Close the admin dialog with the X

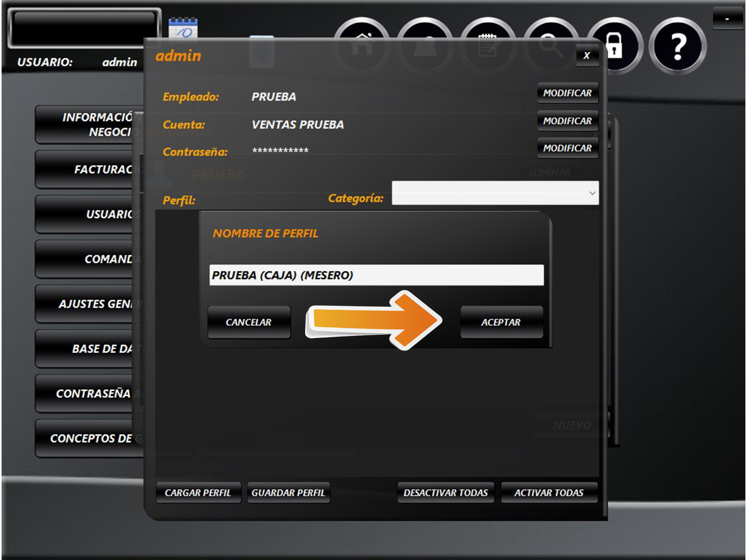[x=587, y=56]
